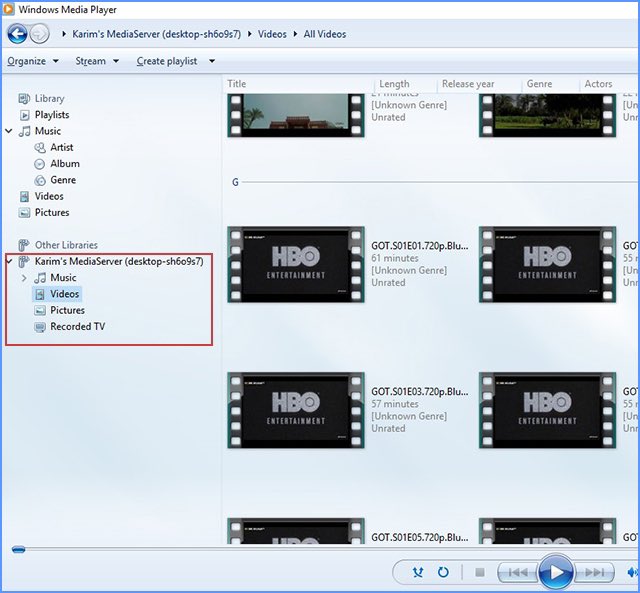Go back with the blue Back arrow
The width and height of the screenshot is (640, 593).
click(17, 34)
